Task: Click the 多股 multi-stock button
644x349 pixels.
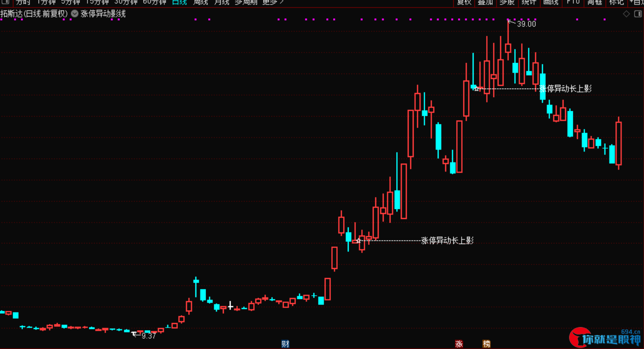Action: click(507, 2)
